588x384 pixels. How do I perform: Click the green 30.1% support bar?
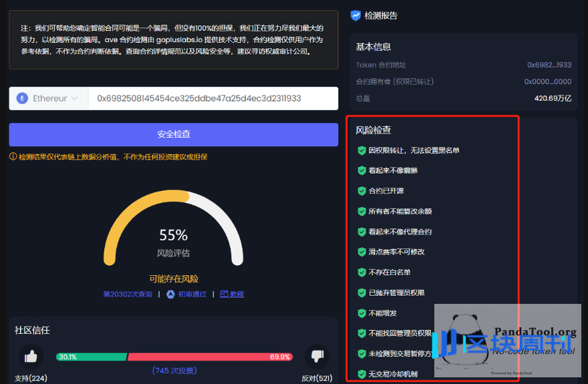(91, 357)
